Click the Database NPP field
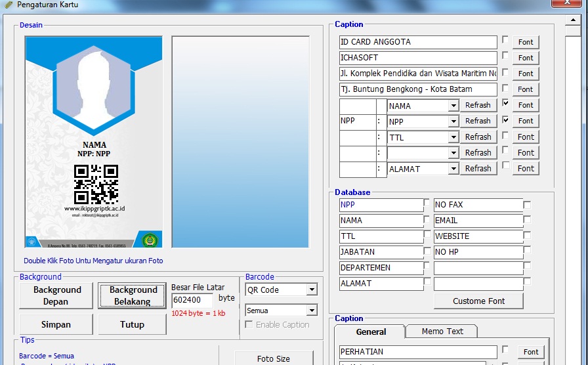This screenshot has width=588, height=365. [x=381, y=205]
